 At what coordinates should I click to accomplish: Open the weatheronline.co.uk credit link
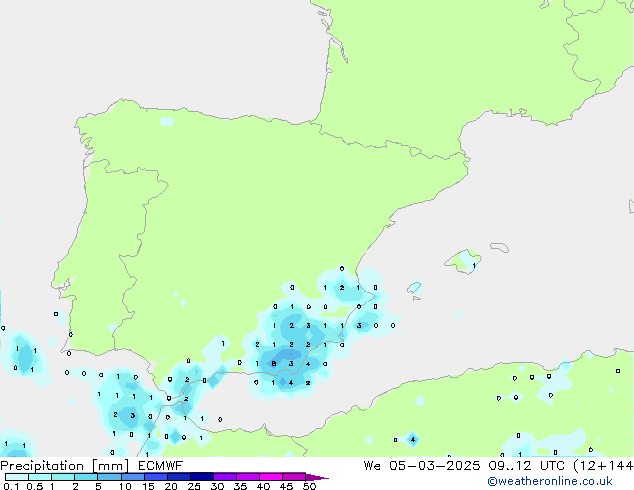pyautogui.click(x=550, y=482)
